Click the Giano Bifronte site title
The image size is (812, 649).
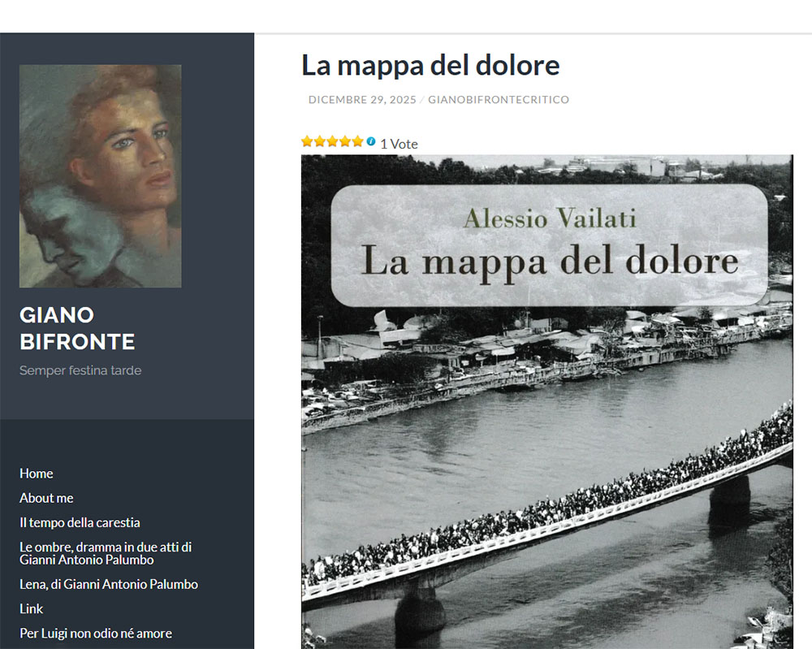tap(77, 328)
